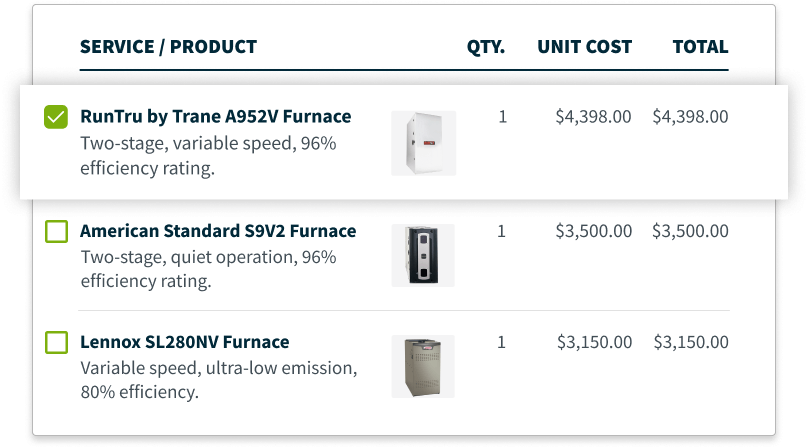Click the RunTru furnace quantity value
The height and width of the screenshot is (448, 808).
click(x=502, y=117)
